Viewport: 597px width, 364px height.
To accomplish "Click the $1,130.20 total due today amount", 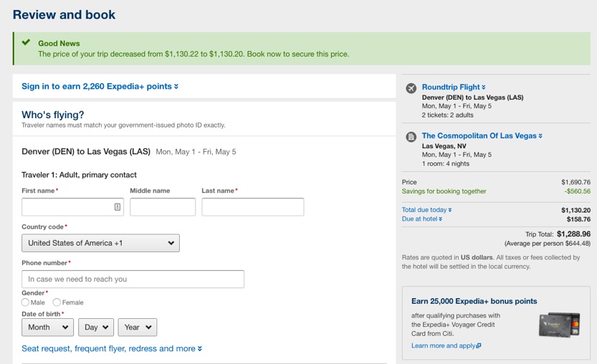I will pyautogui.click(x=576, y=210).
